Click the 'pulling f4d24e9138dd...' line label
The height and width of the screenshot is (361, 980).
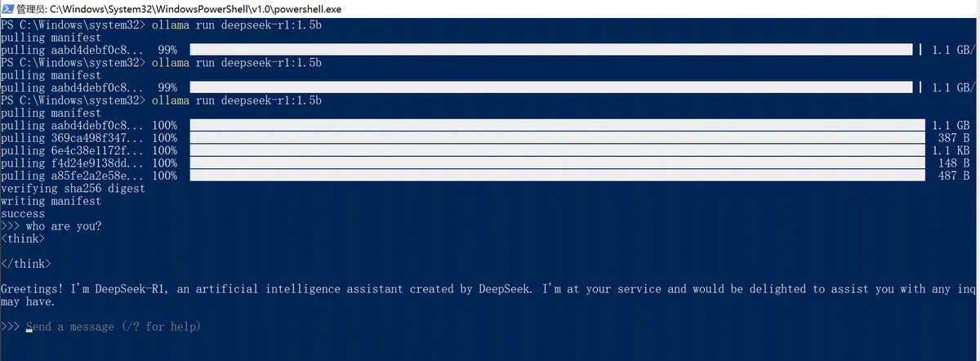(72, 163)
